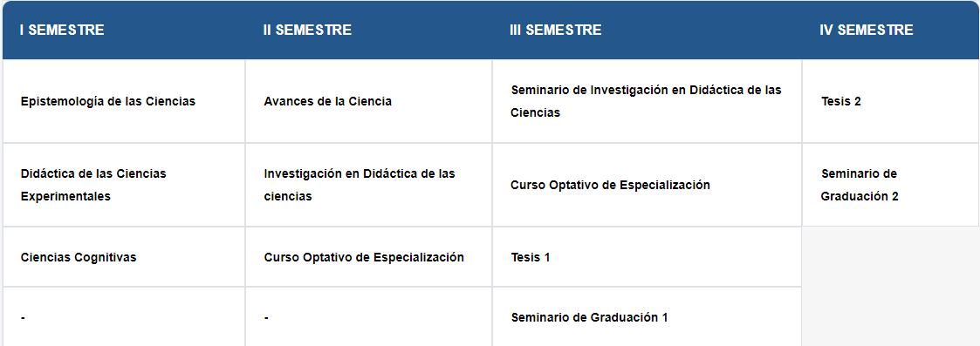Open Avances de la Ciencia course
Image resolution: width=980 pixels, height=346 pixels.
pyautogui.click(x=327, y=101)
